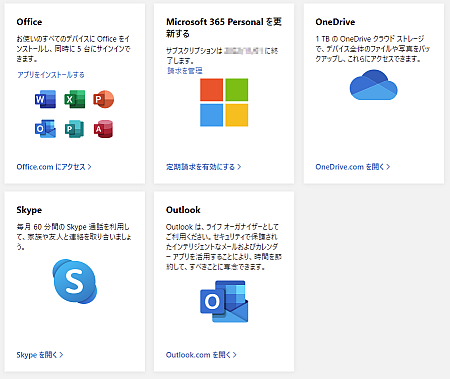Click the Outlook card heading
The width and height of the screenshot is (450, 379).
point(183,210)
